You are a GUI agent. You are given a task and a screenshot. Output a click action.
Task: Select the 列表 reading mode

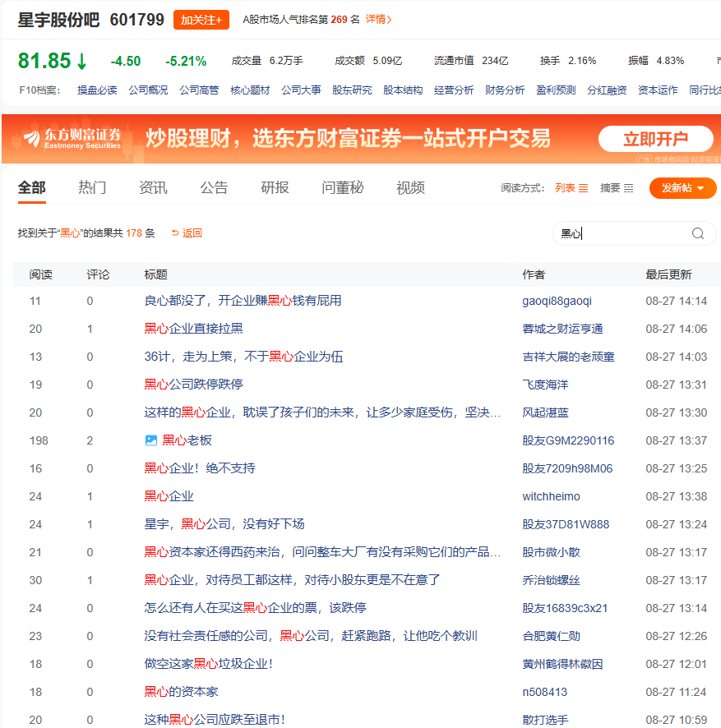tap(571, 188)
